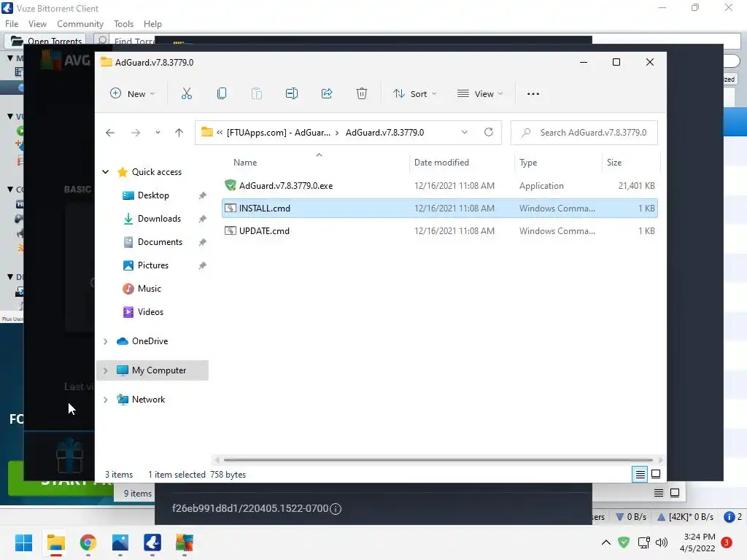Viewport: 747px width, 560px height.
Task: Open the Vuze Tools menu
Action: pyautogui.click(x=123, y=24)
